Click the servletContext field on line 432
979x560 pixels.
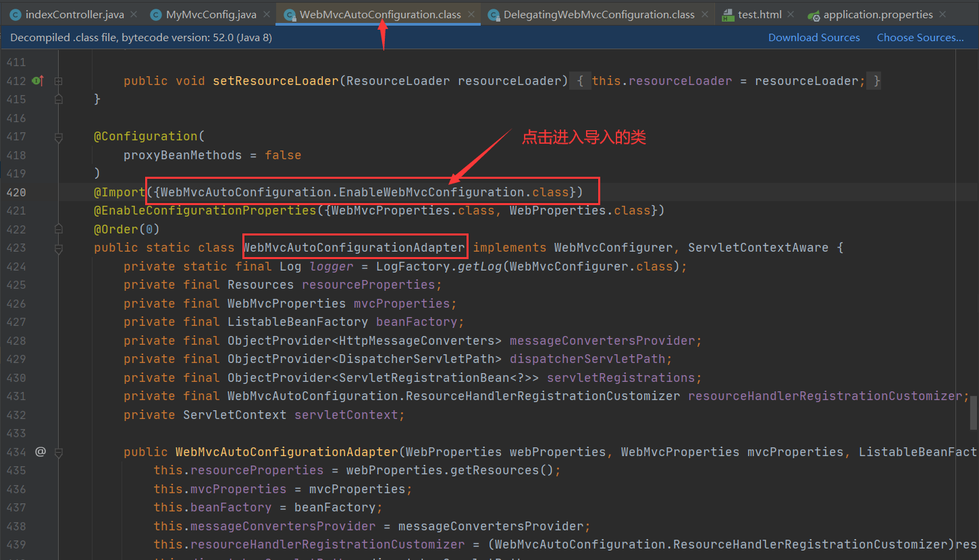click(346, 415)
